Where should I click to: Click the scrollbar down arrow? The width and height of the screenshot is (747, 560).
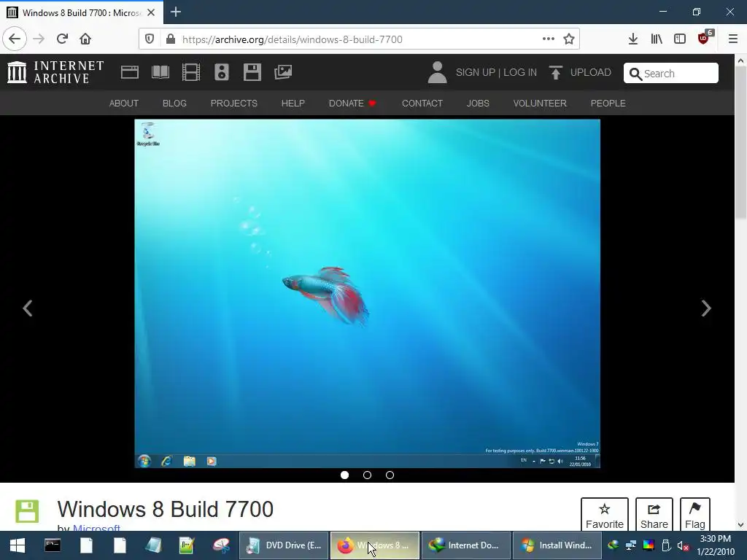click(x=740, y=525)
